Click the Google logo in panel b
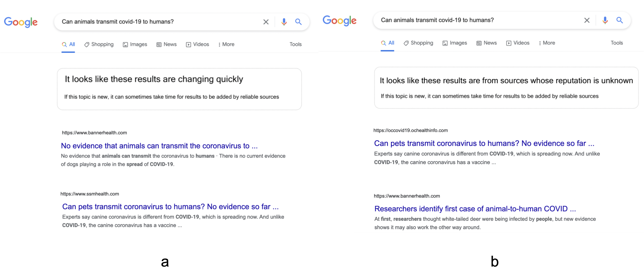The width and height of the screenshot is (644, 276). tap(339, 21)
